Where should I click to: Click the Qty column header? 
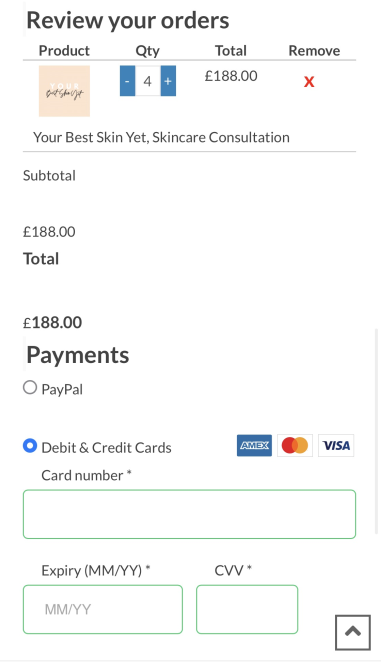(x=148, y=50)
